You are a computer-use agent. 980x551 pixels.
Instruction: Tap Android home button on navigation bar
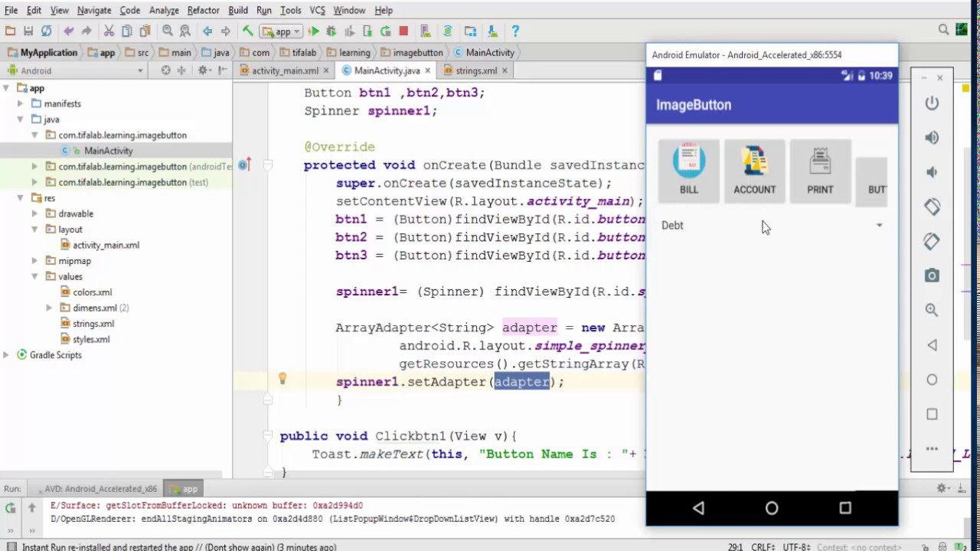772,508
